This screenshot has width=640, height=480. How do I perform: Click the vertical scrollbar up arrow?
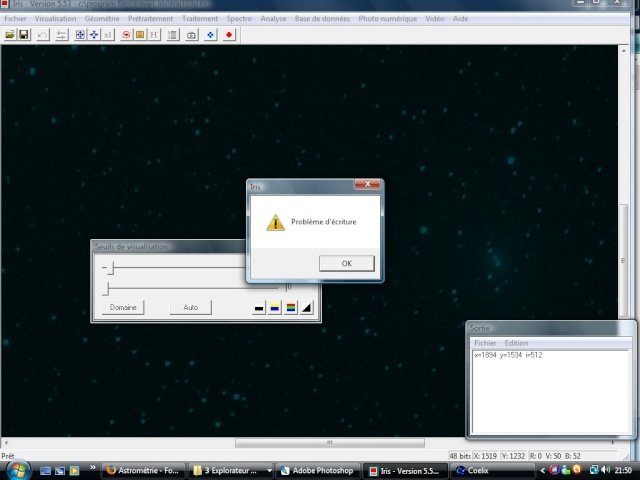pyautogui.click(x=623, y=51)
